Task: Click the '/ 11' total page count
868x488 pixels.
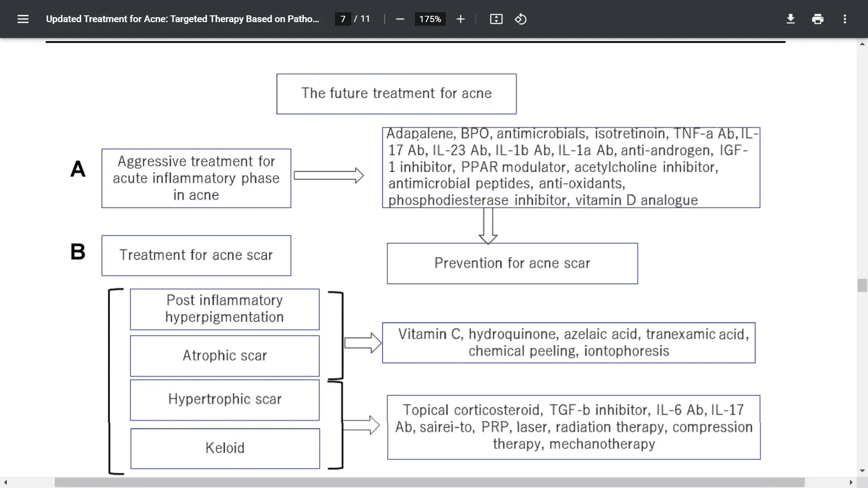Action: click(362, 19)
